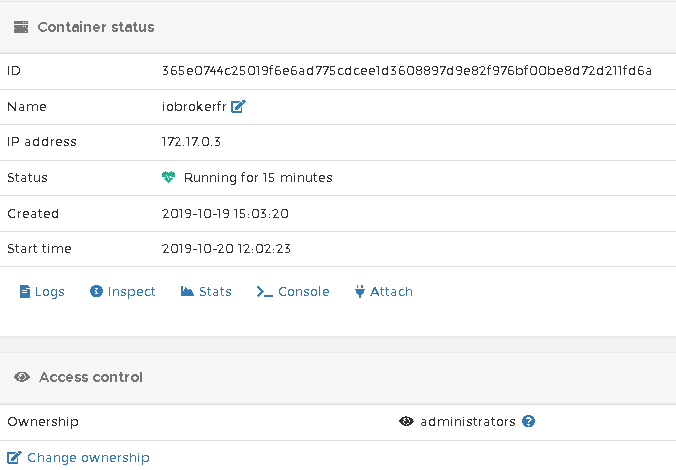Click the green heartbeat status icon
Viewport: 676px width, 470px height.
coord(169,178)
